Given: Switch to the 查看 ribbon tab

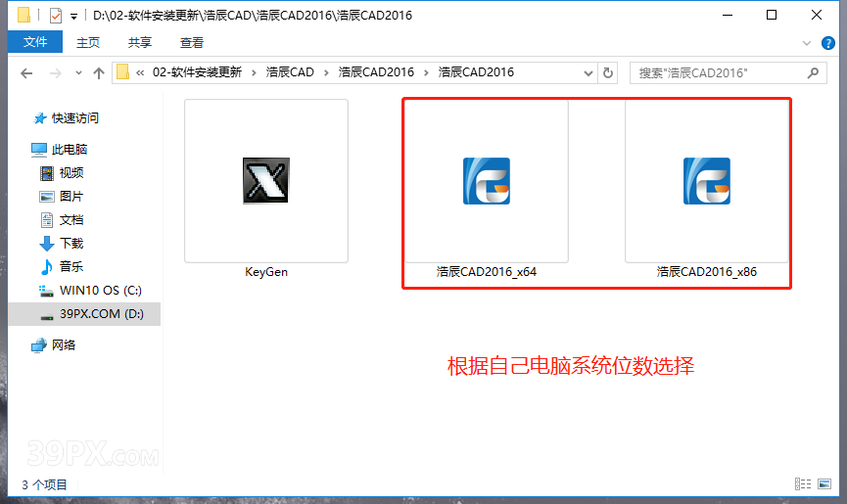Looking at the screenshot, I should click(x=192, y=43).
